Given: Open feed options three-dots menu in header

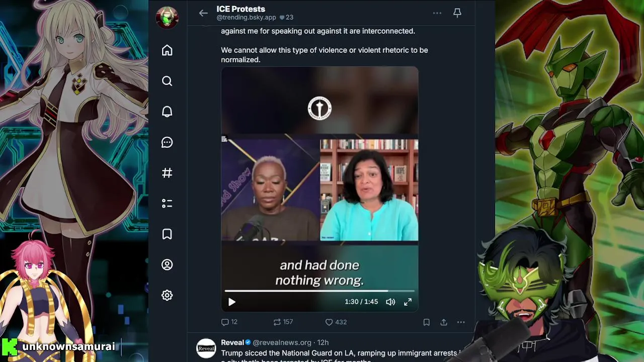Looking at the screenshot, I should click(x=437, y=13).
